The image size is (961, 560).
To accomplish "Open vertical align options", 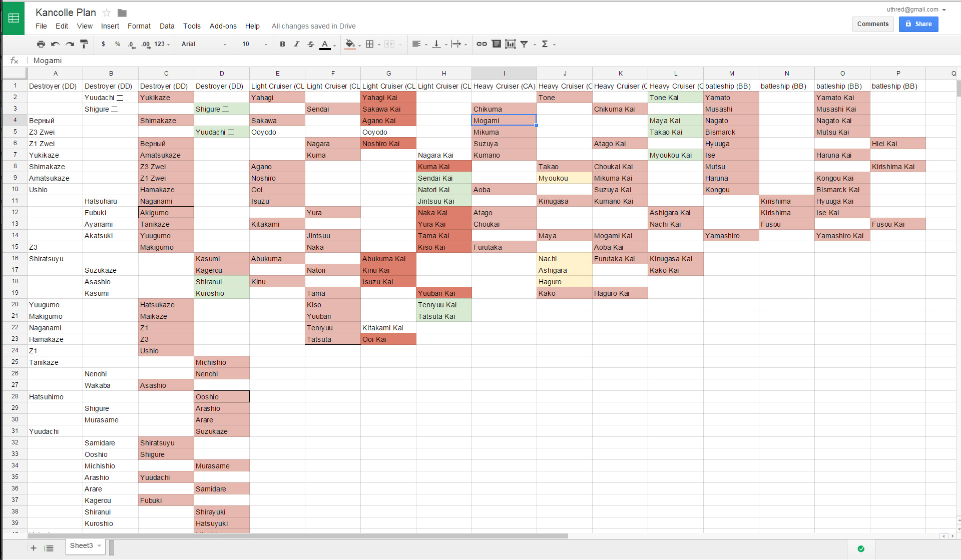I will pos(436,44).
